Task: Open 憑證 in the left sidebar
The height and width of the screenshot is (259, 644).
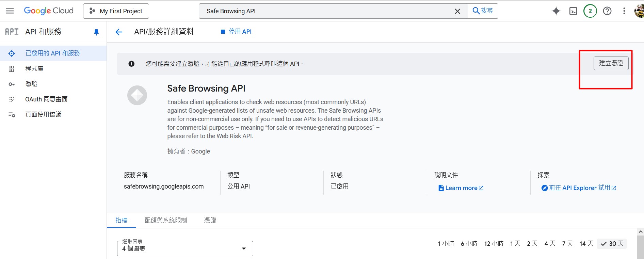Action: pyautogui.click(x=31, y=84)
